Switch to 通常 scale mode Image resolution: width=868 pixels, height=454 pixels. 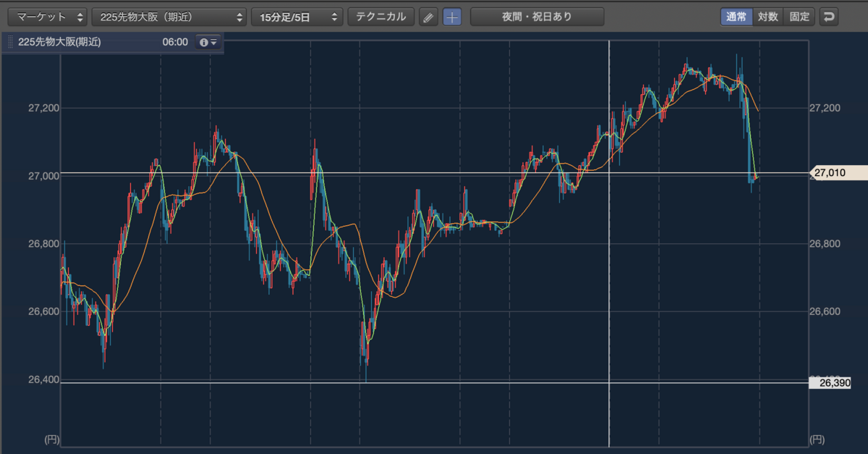[736, 17]
